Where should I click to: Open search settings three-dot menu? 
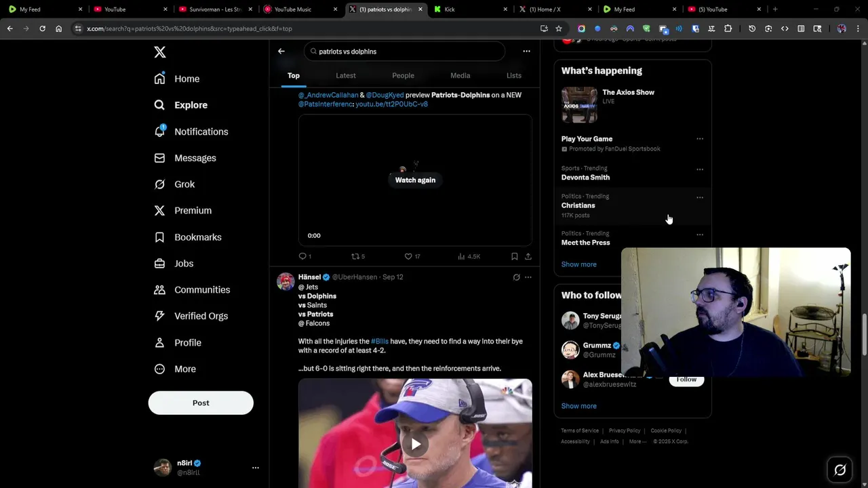pos(526,51)
